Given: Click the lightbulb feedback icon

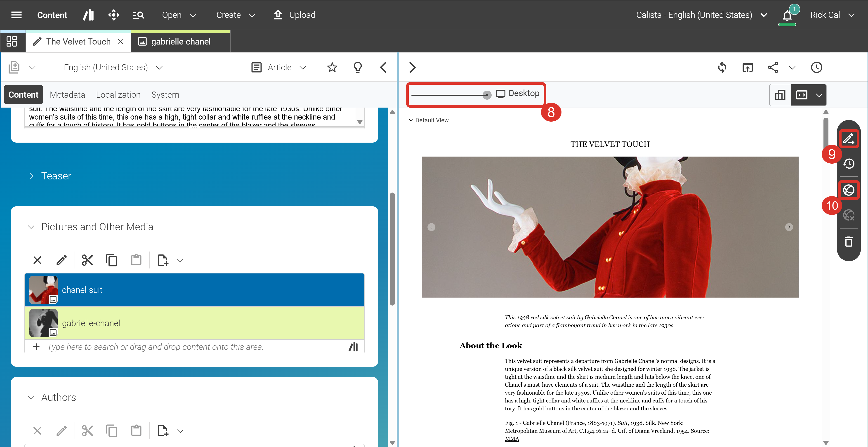Looking at the screenshot, I should (x=358, y=67).
